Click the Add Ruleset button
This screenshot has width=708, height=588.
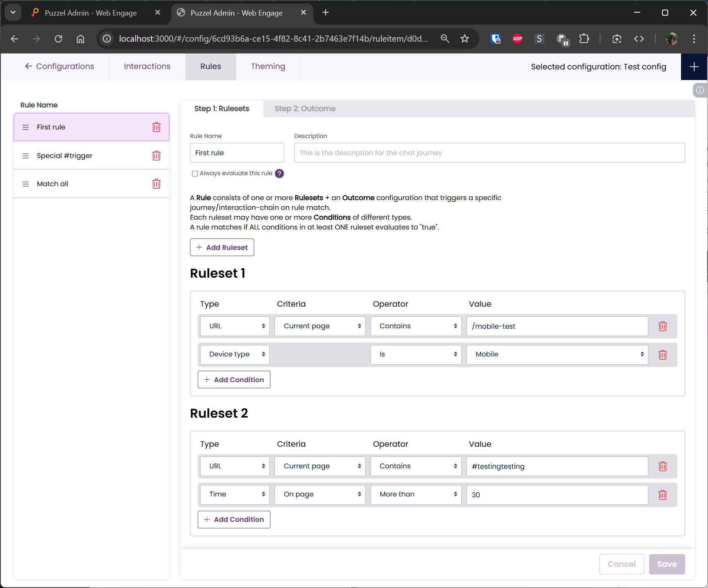222,247
